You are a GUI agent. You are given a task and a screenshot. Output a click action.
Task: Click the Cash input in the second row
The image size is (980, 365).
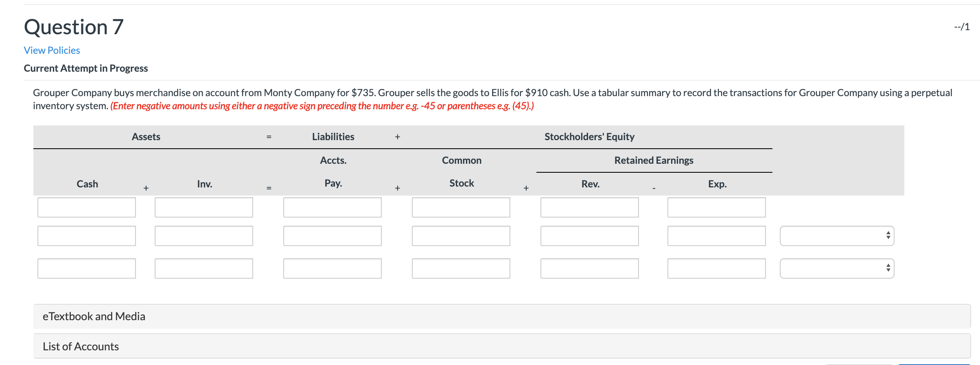click(86, 235)
